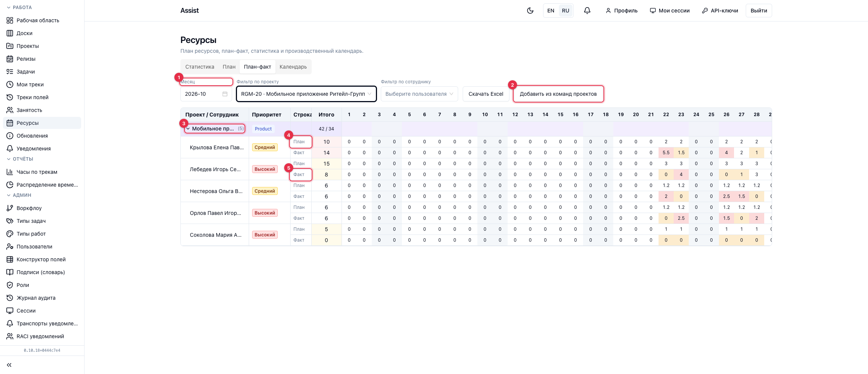The width and height of the screenshot is (868, 374).
Task: Open API-ключи in header
Action: 720,11
